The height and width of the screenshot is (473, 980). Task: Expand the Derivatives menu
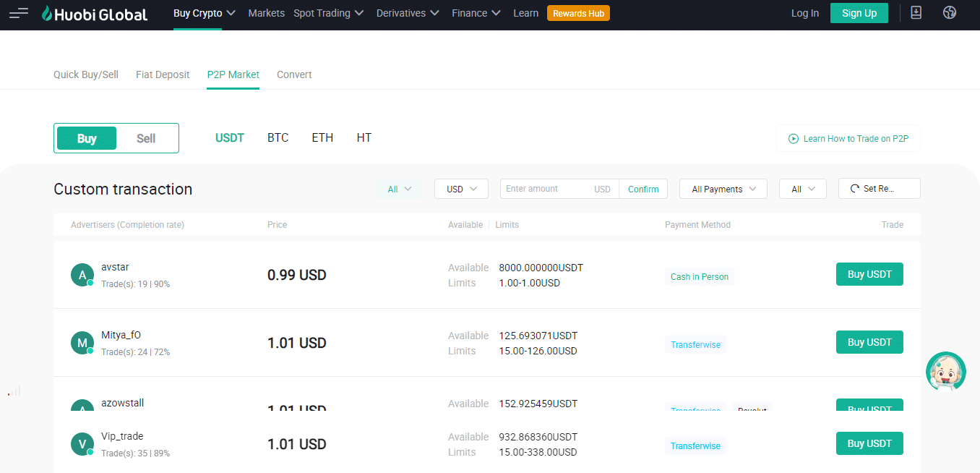point(408,13)
